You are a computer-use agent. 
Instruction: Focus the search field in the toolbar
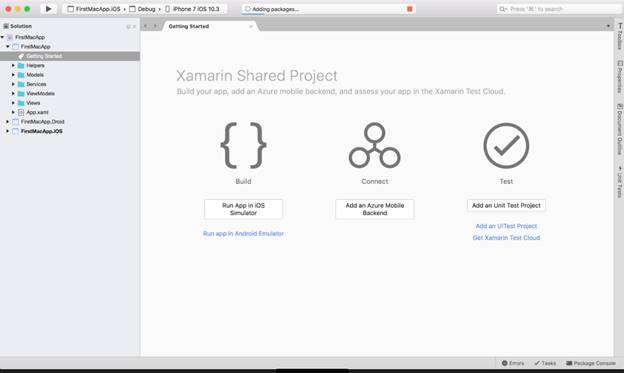click(x=559, y=9)
